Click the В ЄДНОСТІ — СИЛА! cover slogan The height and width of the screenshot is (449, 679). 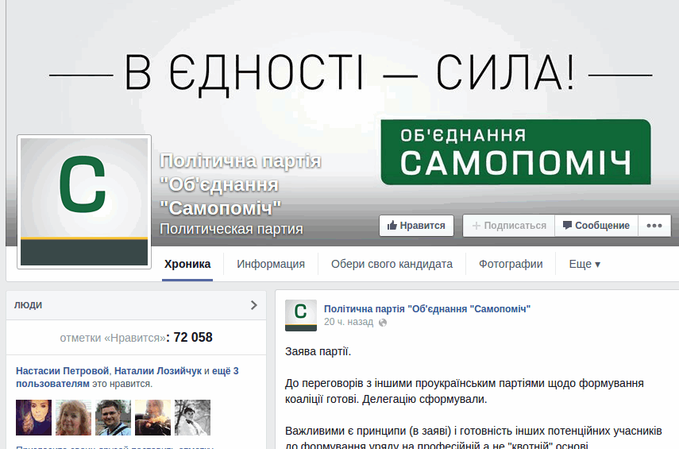(350, 74)
